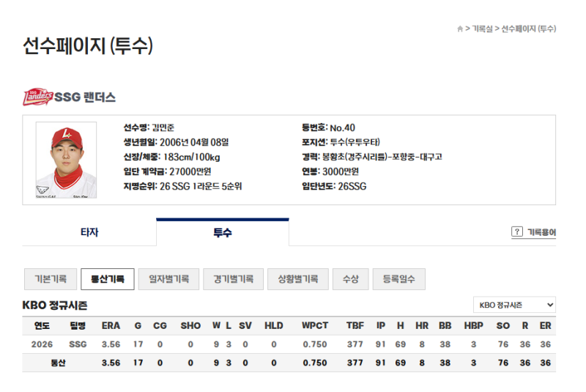Open the 일자별기록 sub-tab
The height and width of the screenshot is (392, 586).
[168, 279]
